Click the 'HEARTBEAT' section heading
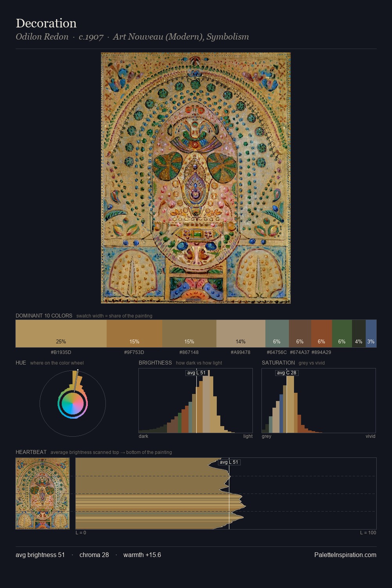 31,452
